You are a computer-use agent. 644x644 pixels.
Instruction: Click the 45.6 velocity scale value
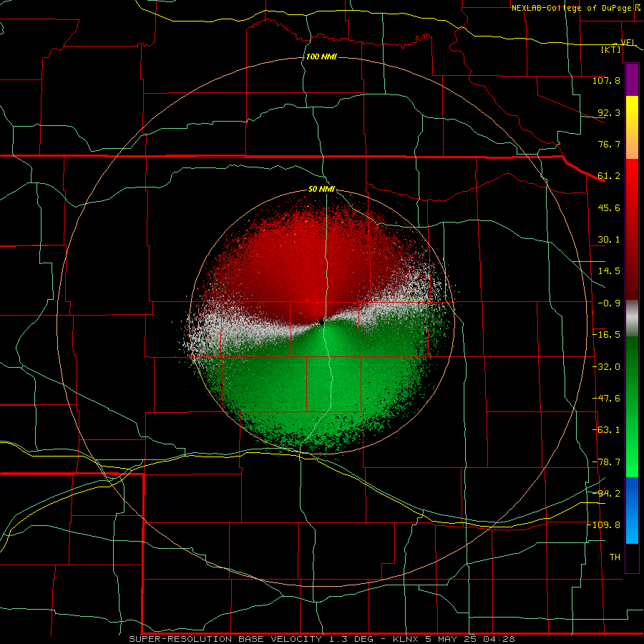pyautogui.click(x=609, y=208)
